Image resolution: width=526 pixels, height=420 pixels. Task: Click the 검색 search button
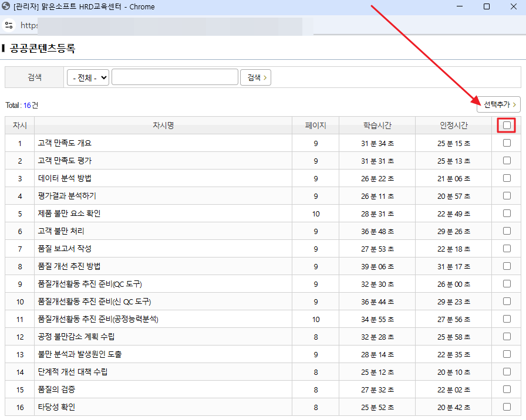pos(255,77)
